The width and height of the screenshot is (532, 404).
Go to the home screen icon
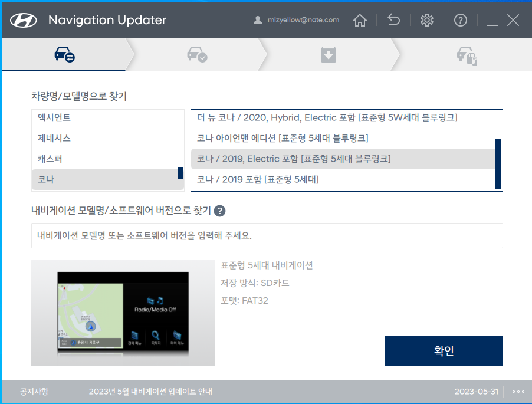360,21
